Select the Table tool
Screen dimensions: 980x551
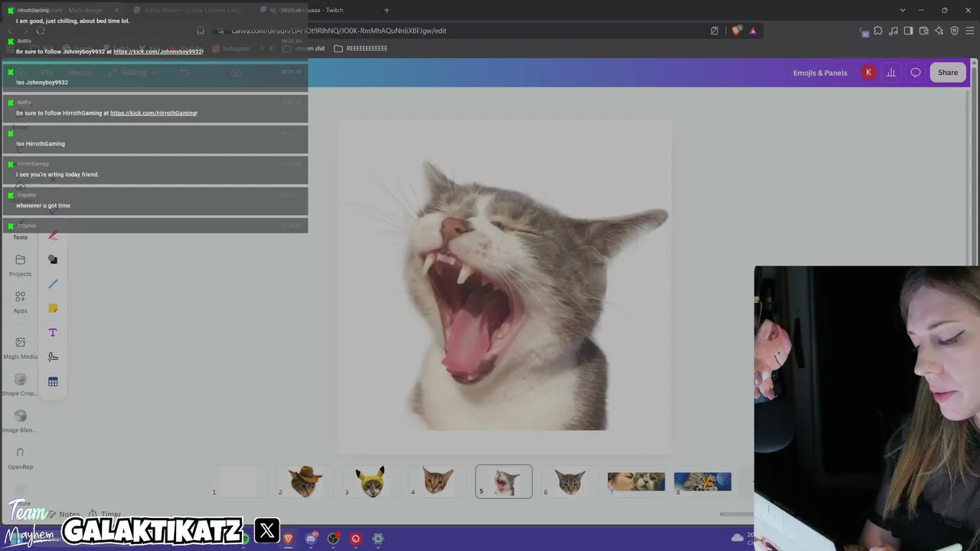click(53, 382)
